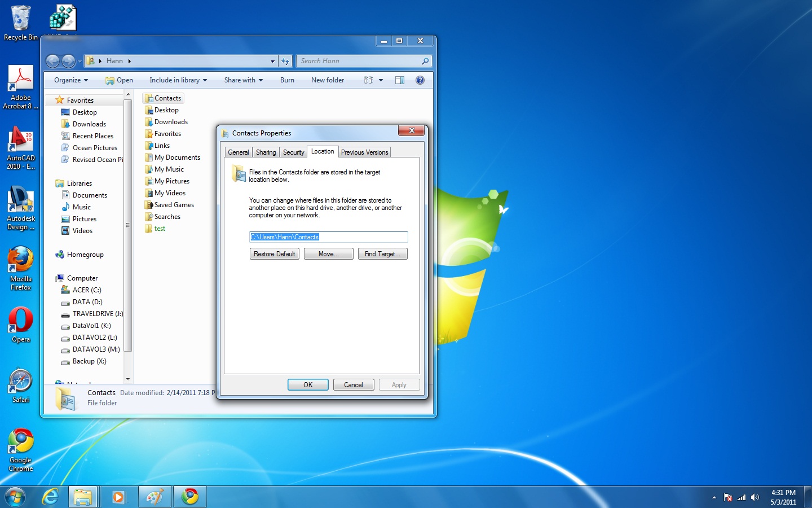Launch Adobe Acrobat 8 desktop shortcut
This screenshot has width=812, height=508.
(x=21, y=87)
